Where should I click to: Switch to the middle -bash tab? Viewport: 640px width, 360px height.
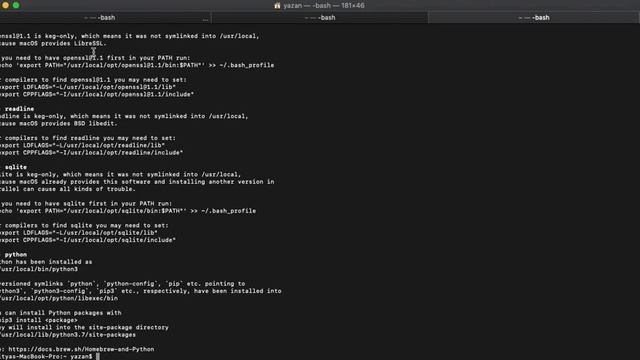tap(320, 18)
